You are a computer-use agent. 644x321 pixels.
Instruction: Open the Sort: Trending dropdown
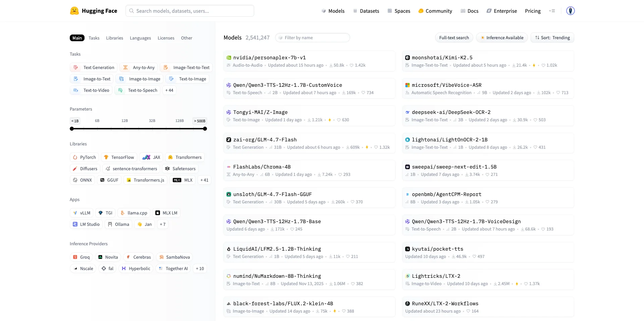coord(552,38)
